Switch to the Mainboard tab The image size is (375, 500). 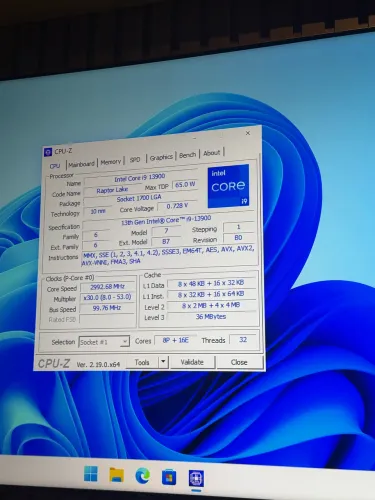pyautogui.click(x=81, y=164)
